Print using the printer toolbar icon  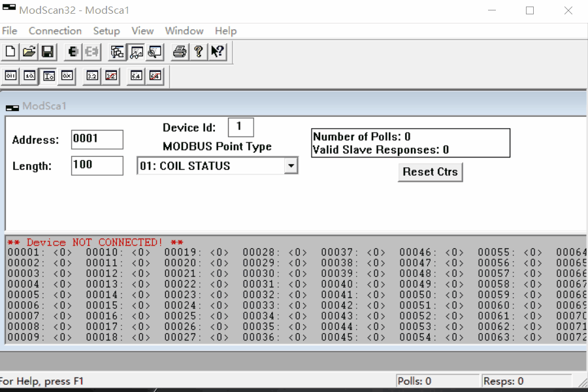point(180,52)
